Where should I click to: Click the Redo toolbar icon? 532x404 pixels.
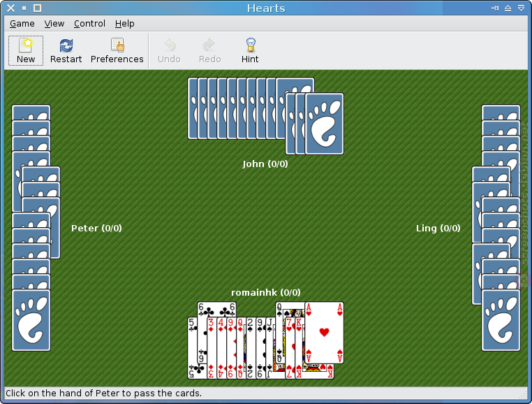pyautogui.click(x=209, y=50)
